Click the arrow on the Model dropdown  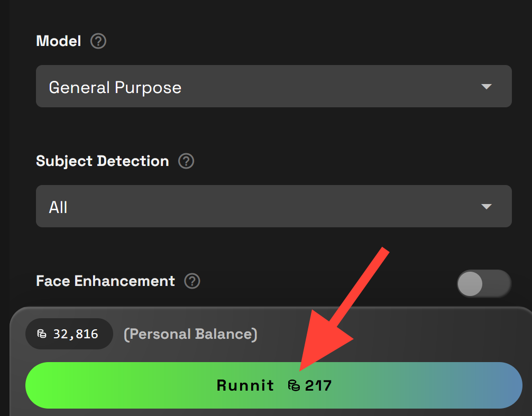coord(487,87)
